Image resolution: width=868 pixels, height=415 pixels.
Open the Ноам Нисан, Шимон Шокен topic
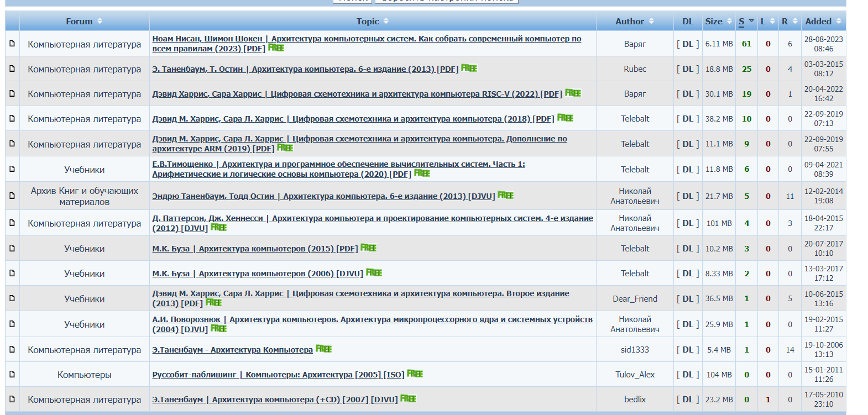pos(367,44)
